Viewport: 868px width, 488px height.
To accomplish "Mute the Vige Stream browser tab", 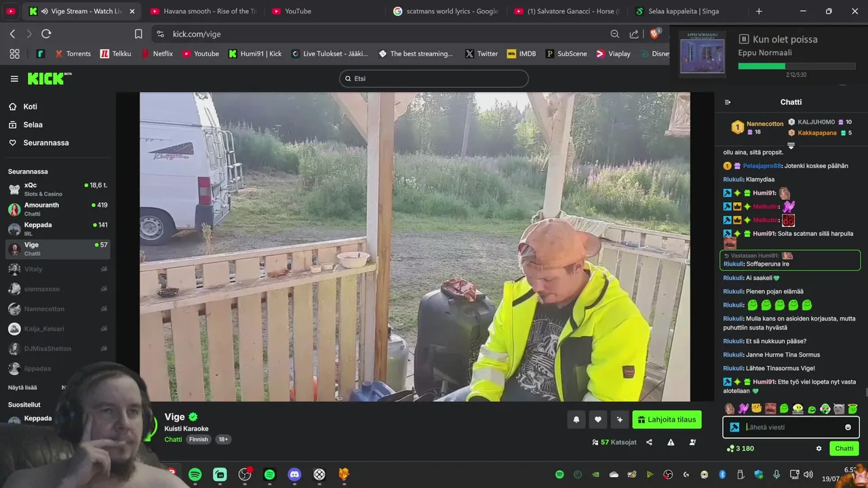I will point(45,12).
